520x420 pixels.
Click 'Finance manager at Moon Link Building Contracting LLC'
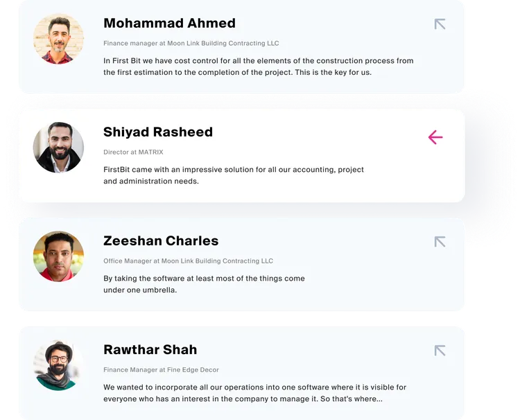click(191, 43)
